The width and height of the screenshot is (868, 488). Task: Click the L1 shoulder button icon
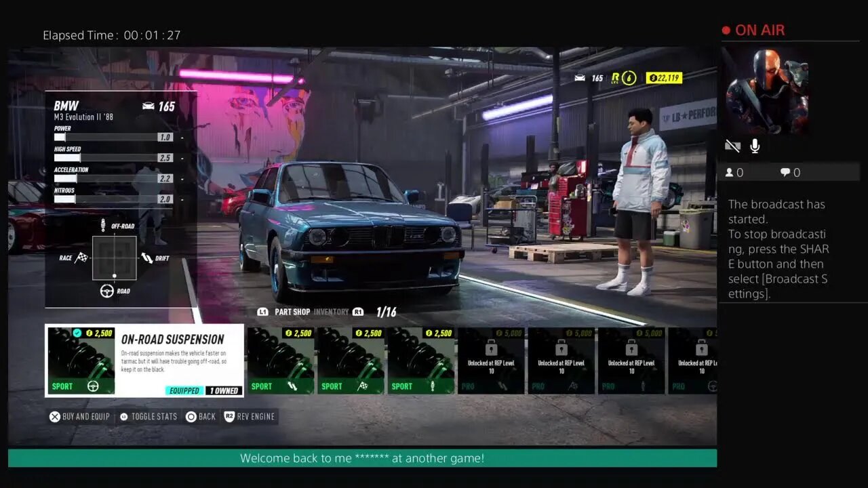pyautogui.click(x=263, y=312)
